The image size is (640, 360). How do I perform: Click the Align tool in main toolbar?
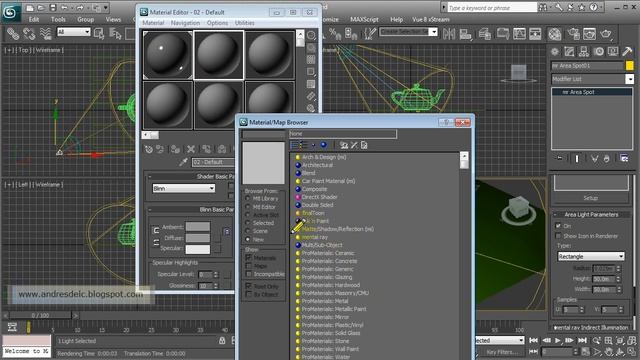(x=466, y=34)
